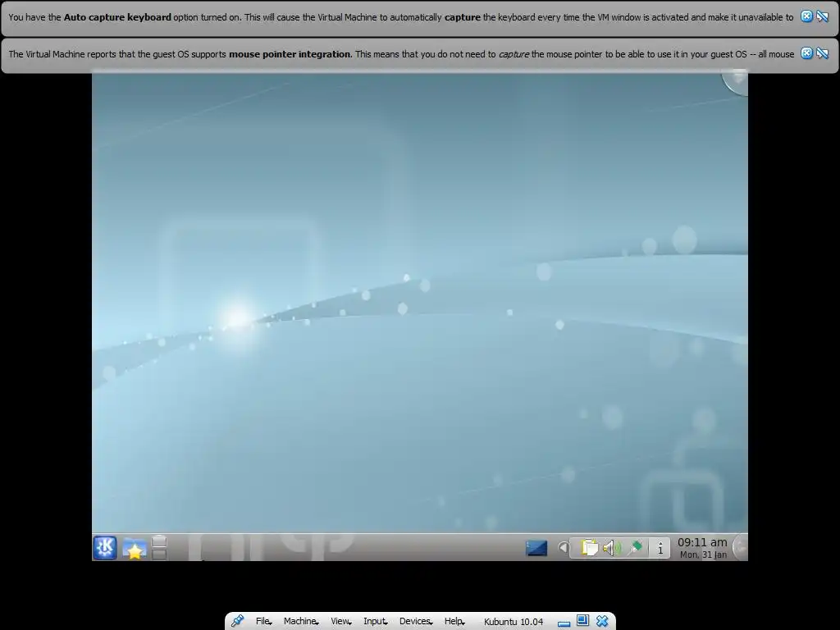This screenshot has width=840, height=630.
Task: Open the notifications info tray icon
Action: pos(660,548)
